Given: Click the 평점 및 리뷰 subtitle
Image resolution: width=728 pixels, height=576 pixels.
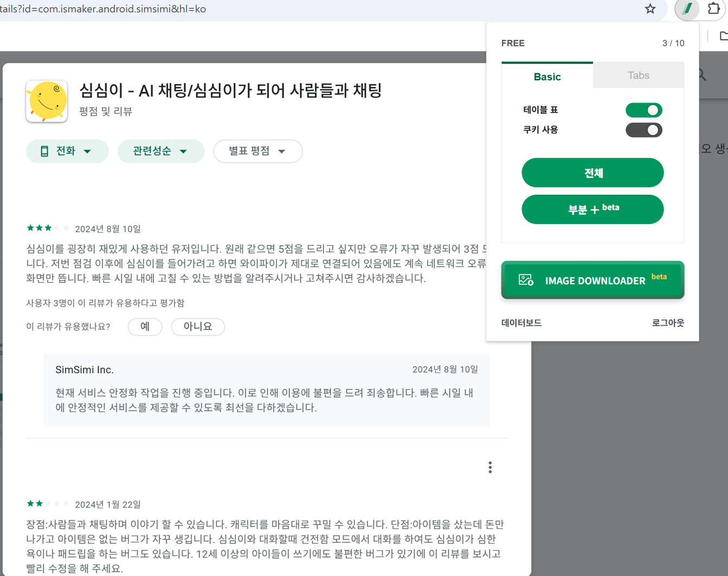Looking at the screenshot, I should (x=106, y=112).
